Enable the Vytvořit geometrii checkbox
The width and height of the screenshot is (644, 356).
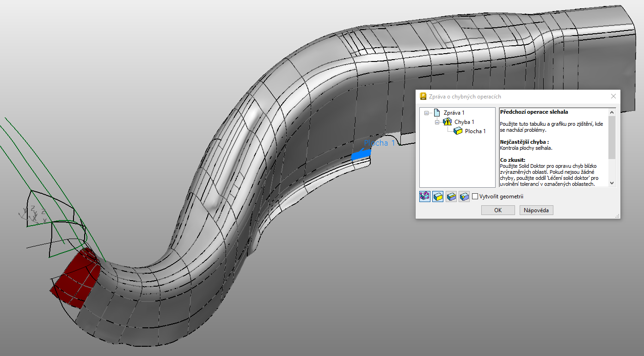(475, 196)
